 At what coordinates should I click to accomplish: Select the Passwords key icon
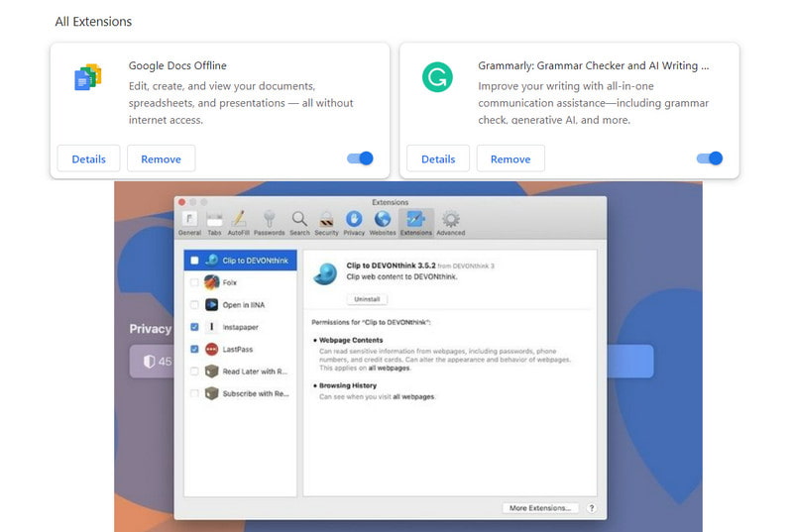click(x=269, y=220)
